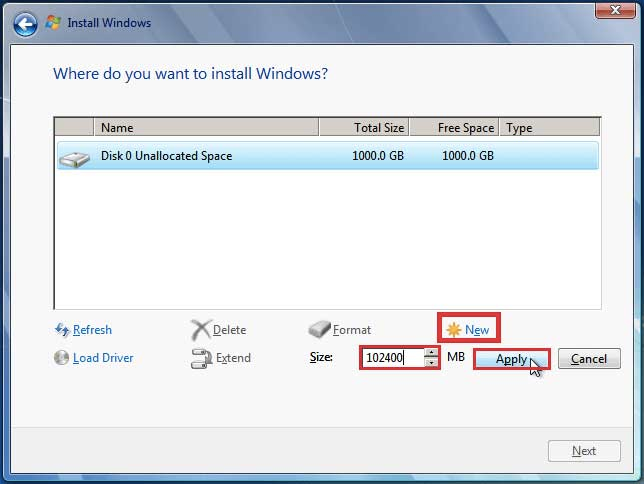
Task: Close the Install Windows dialog
Action: tap(615, 10)
